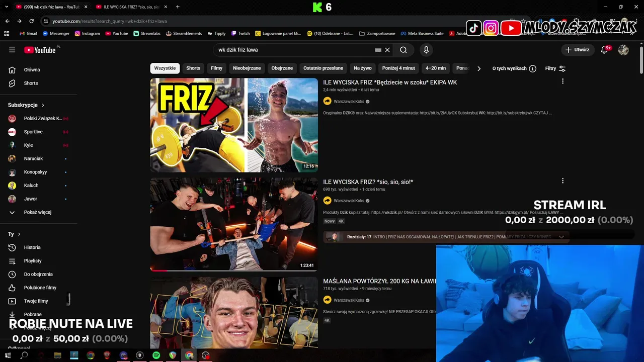Open title ILE WYCISKA FRIZ? *sio, sio, sio!*
The image size is (644, 362).
click(x=368, y=182)
